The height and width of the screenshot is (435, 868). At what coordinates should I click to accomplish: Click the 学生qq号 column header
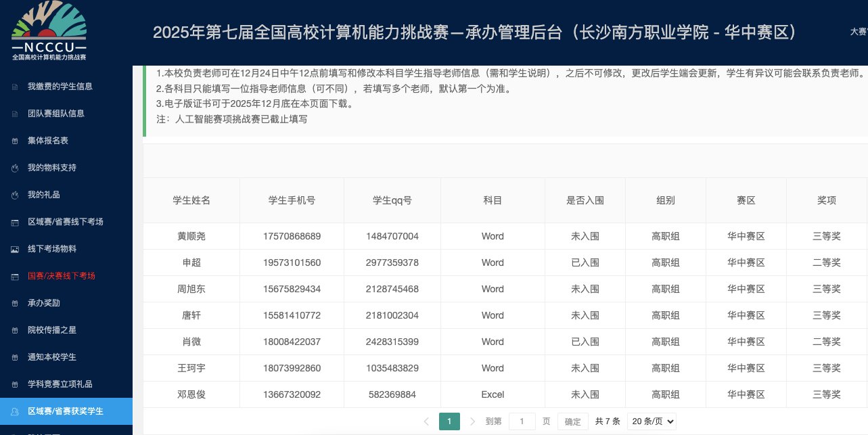pos(392,200)
